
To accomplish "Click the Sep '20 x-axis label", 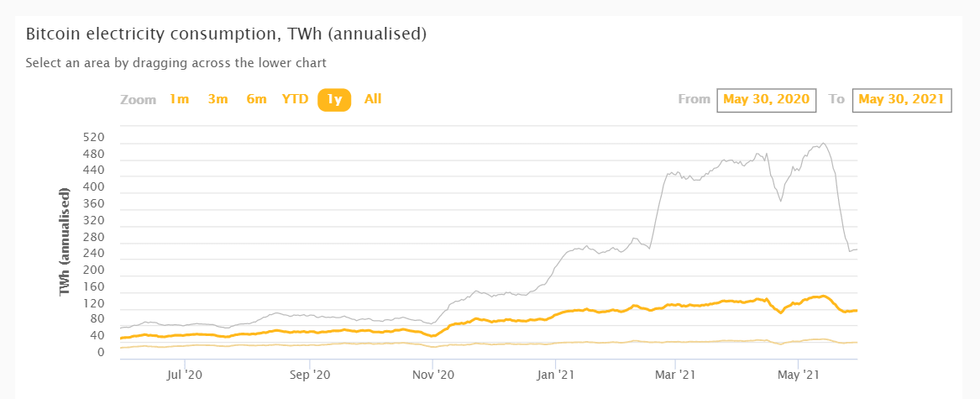I will (311, 376).
